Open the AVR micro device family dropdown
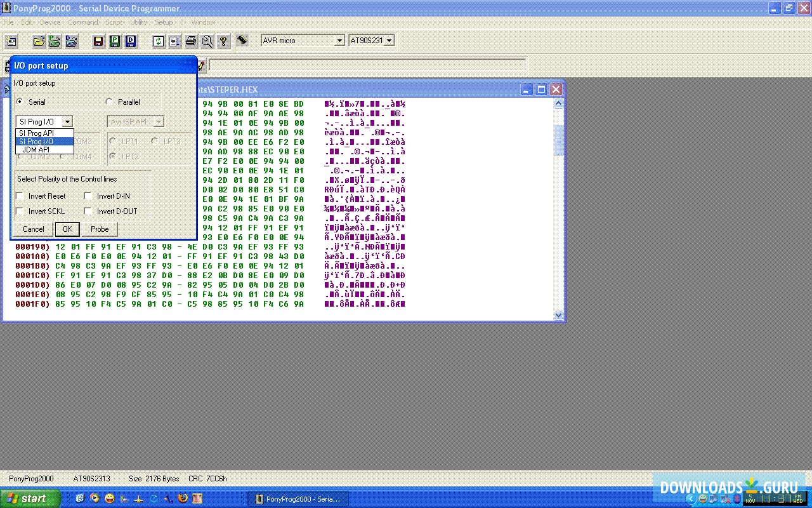Viewport: 812px width, 508px height. pyautogui.click(x=339, y=41)
